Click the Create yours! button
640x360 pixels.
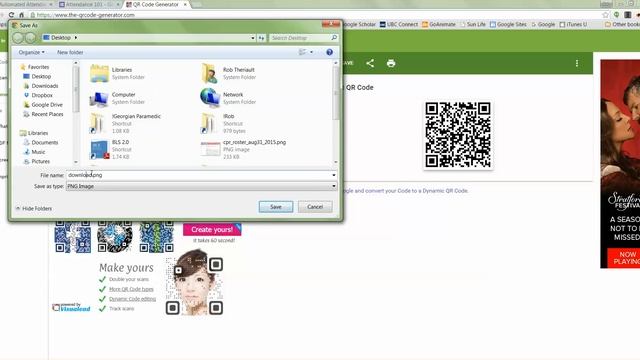[x=212, y=229]
